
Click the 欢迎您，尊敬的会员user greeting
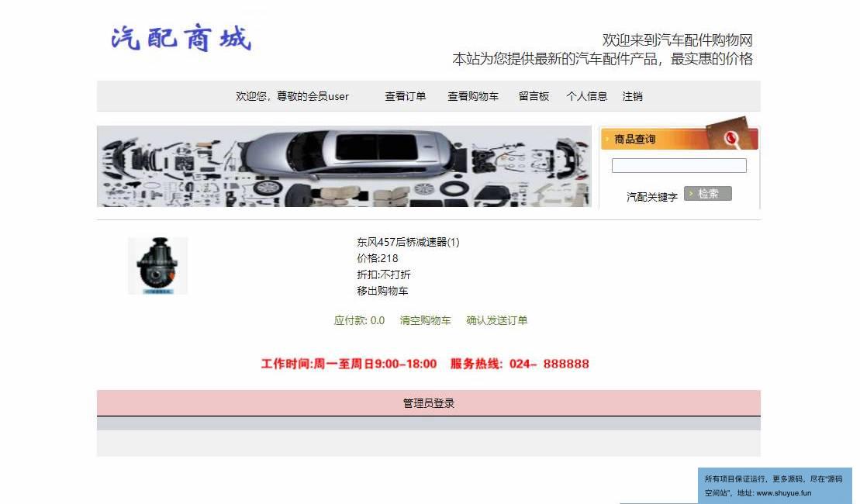click(292, 96)
